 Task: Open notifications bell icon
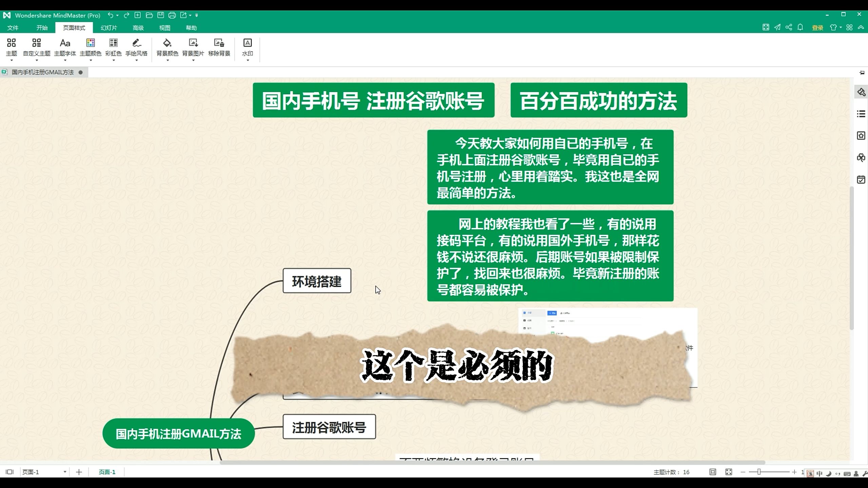tap(801, 27)
